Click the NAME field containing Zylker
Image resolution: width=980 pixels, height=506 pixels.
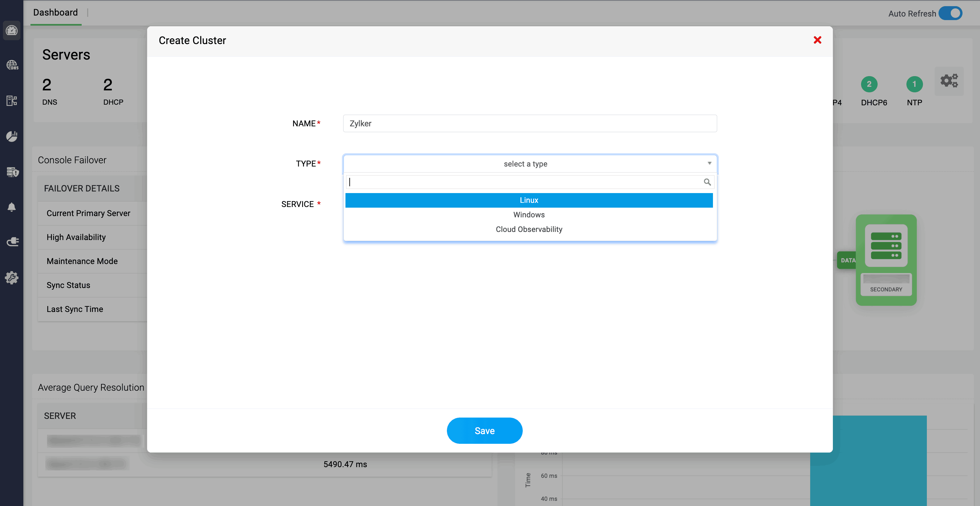click(530, 123)
